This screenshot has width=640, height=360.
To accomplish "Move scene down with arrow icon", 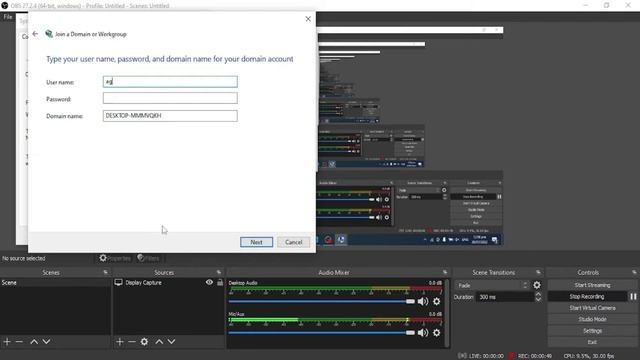I will point(47,342).
